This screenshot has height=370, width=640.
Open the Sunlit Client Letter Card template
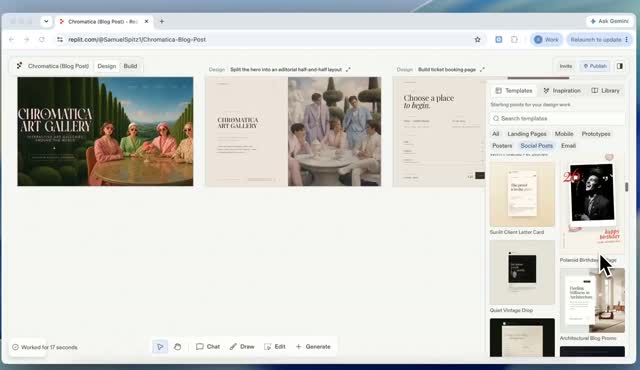pyautogui.click(x=522, y=194)
